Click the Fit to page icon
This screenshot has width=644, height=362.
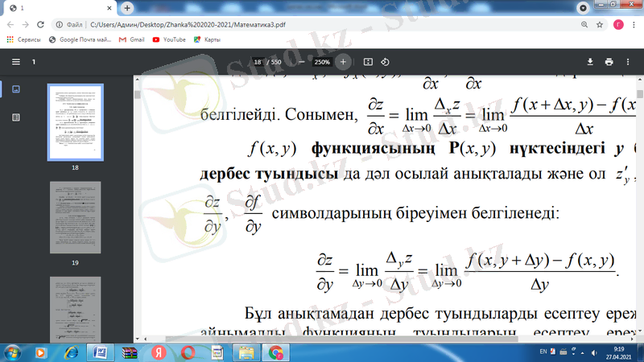368,62
